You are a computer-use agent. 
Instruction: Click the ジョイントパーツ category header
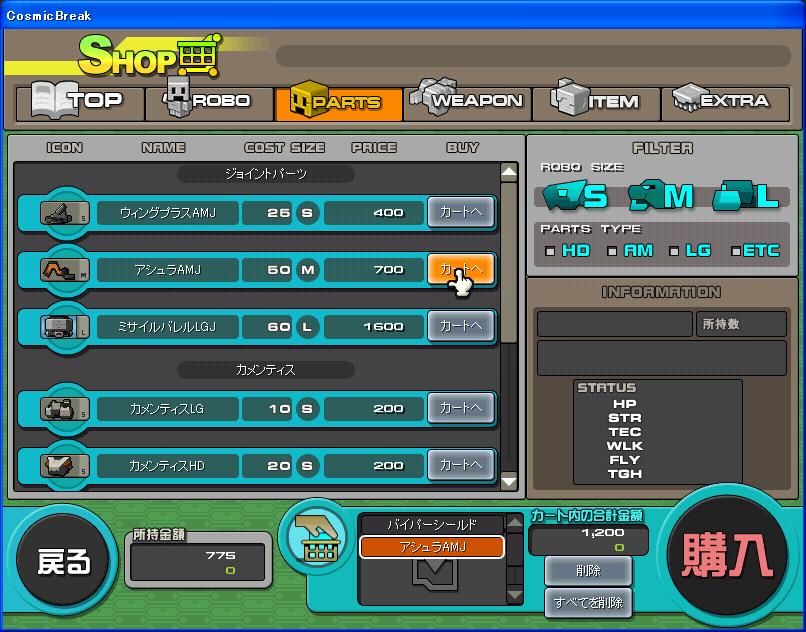pyautogui.click(x=266, y=174)
